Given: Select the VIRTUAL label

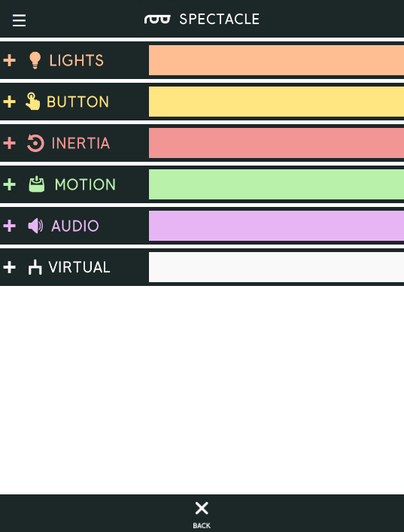Looking at the screenshot, I should click(x=80, y=267).
